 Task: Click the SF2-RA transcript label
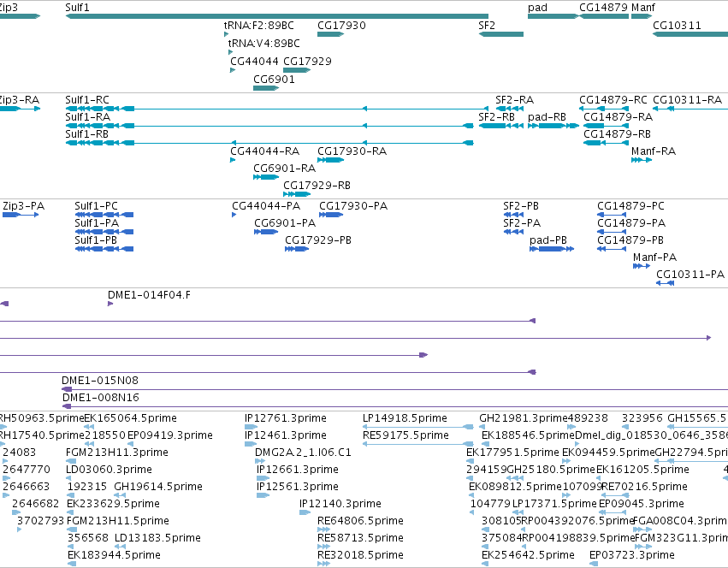514,100
